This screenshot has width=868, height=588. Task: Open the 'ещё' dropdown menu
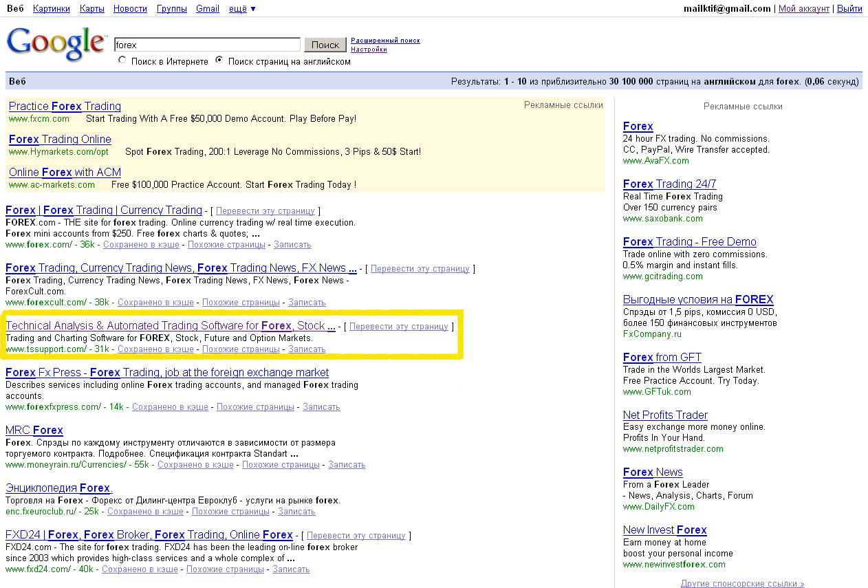click(x=242, y=9)
